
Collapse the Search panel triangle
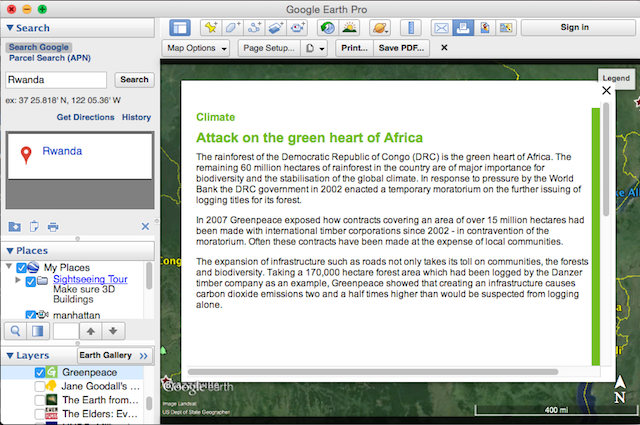(x=10, y=28)
